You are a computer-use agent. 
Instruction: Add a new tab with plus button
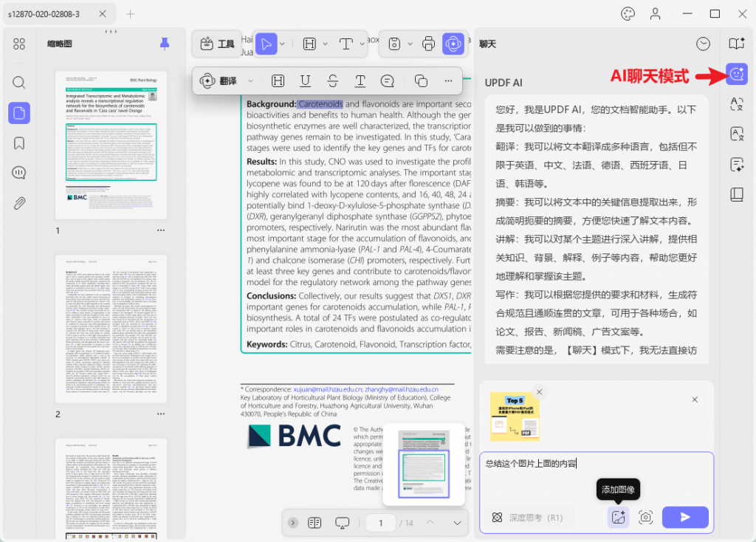pos(130,14)
